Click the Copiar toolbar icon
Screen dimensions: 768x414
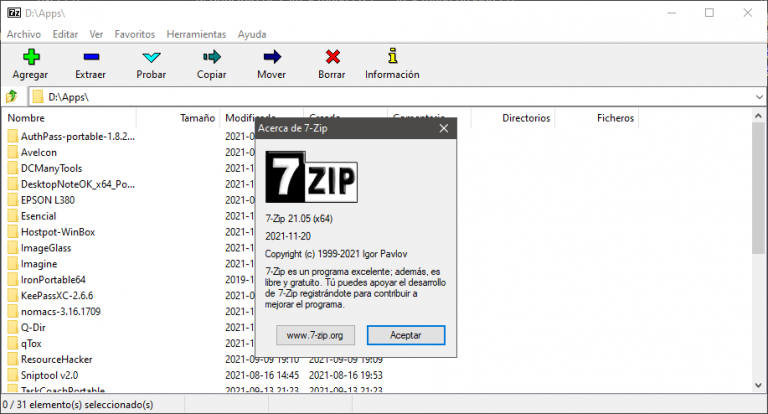[x=211, y=57]
